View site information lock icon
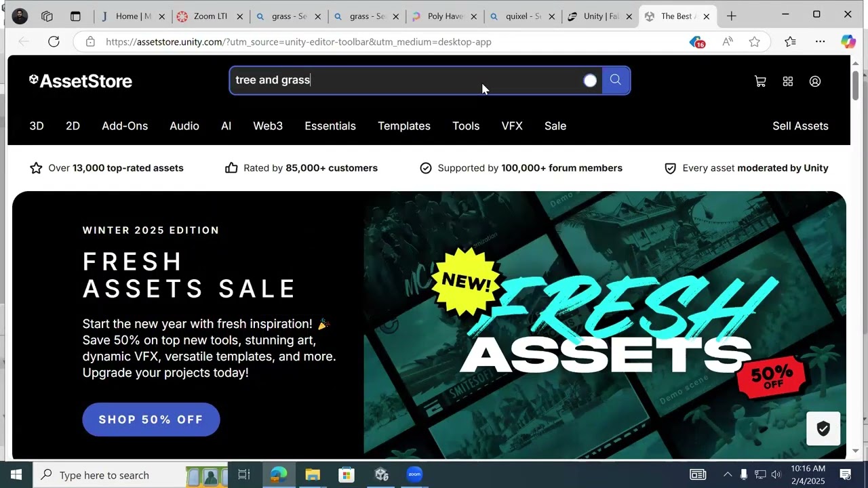Screen dimensions: 868x488 [x=90, y=42]
